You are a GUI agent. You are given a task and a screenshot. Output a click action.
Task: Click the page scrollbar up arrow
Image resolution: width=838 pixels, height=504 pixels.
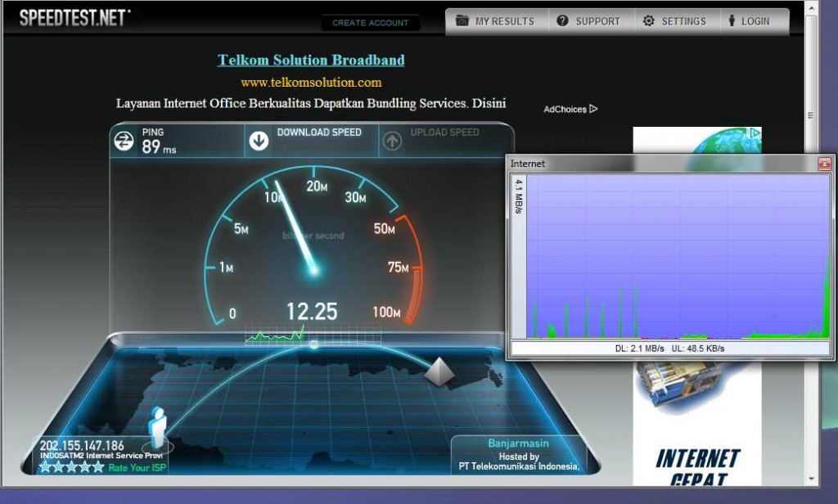(811, 8)
